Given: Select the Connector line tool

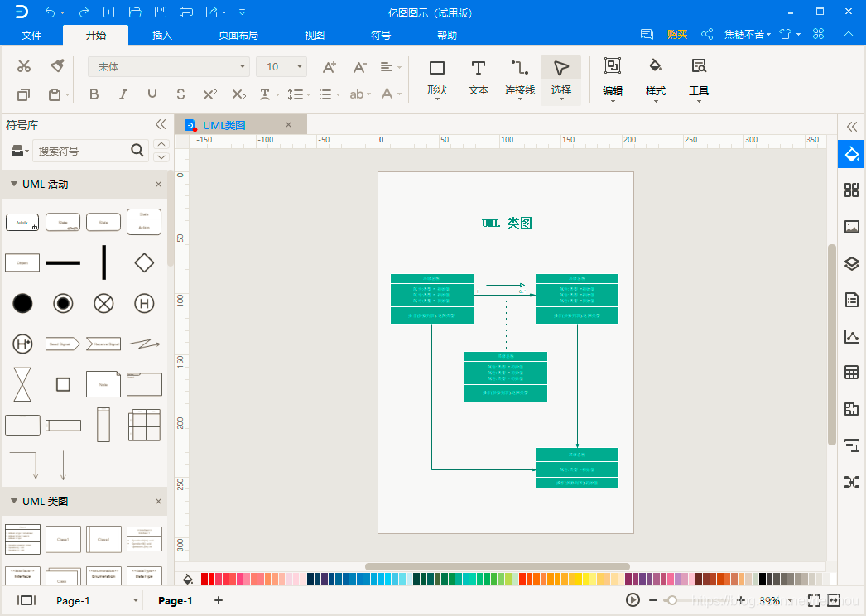Looking at the screenshot, I should (519, 79).
